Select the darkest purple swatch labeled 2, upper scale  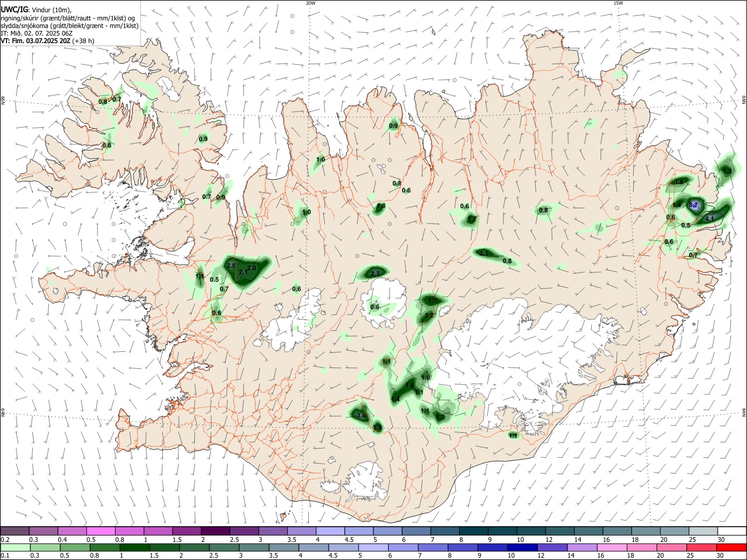(x=215, y=531)
